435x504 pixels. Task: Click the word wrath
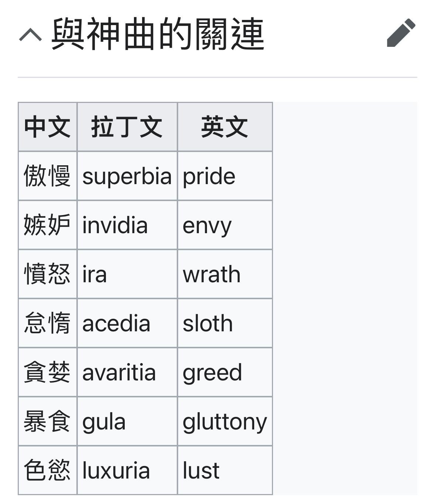click(x=211, y=275)
